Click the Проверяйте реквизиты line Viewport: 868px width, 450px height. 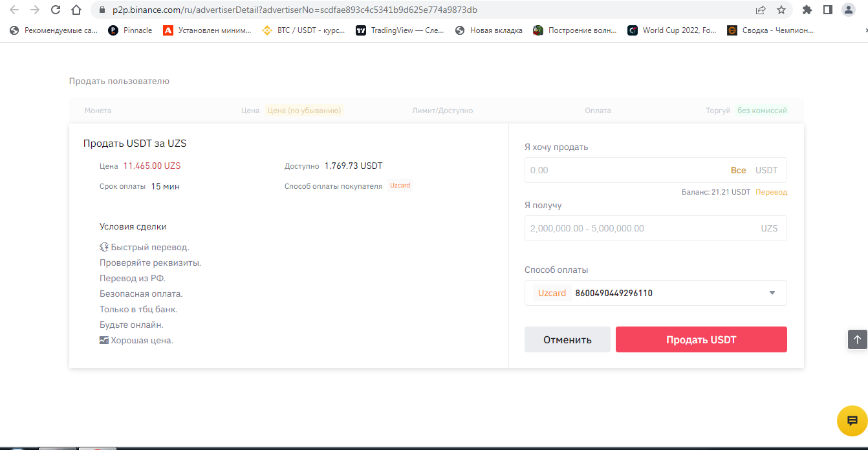coord(151,262)
